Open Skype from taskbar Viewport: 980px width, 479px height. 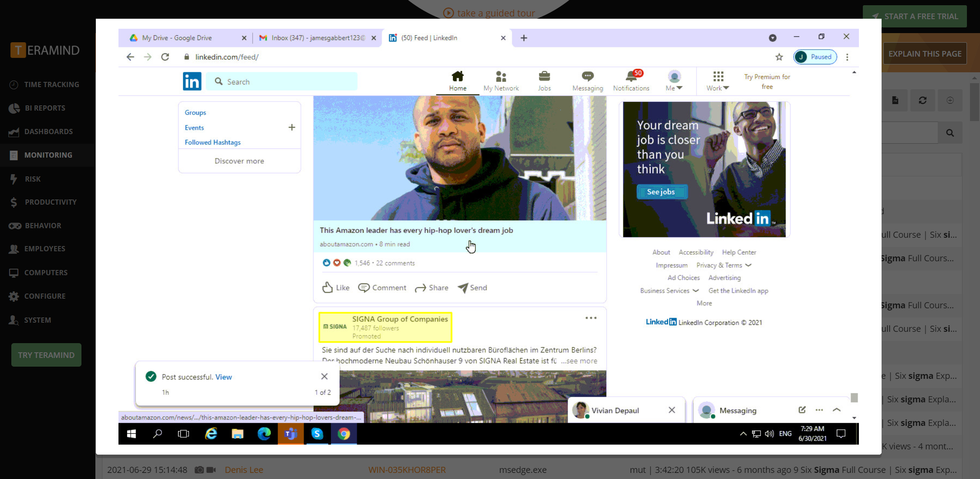(x=317, y=434)
